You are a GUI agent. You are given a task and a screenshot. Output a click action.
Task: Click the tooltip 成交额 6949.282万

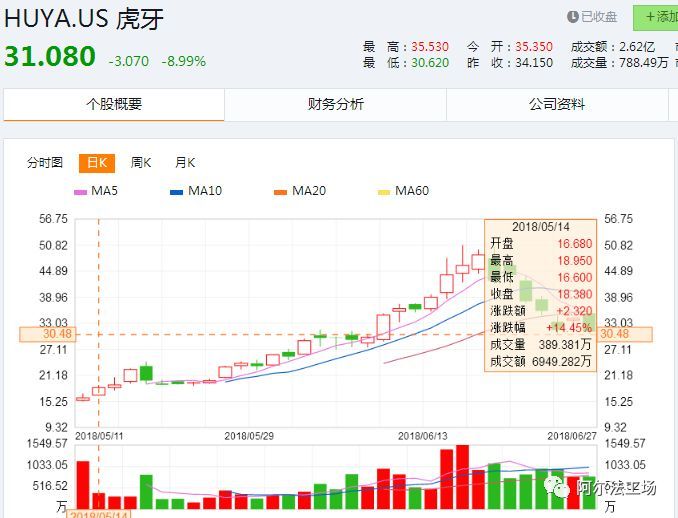pos(562,361)
